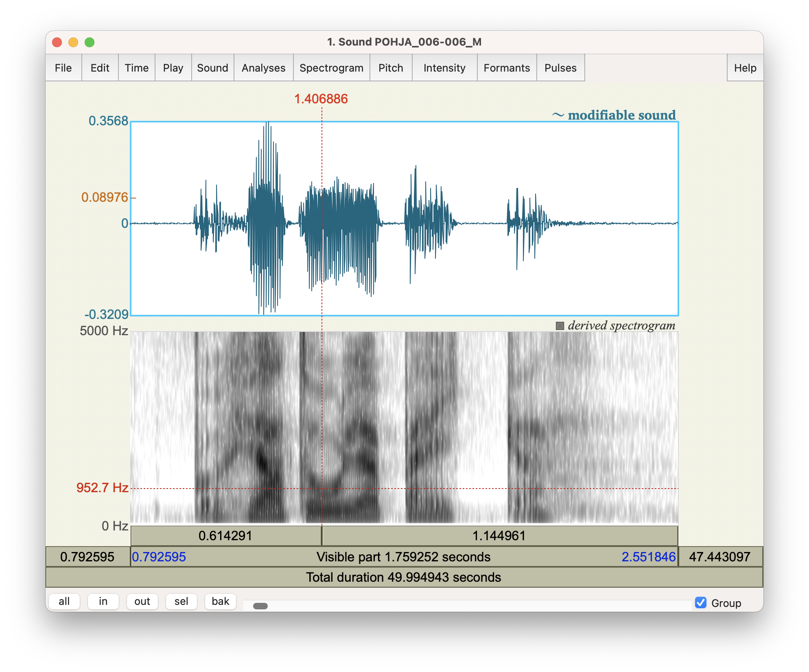Click the 5000 Hz axis label
Screen dimensions: 809x672
104,331
